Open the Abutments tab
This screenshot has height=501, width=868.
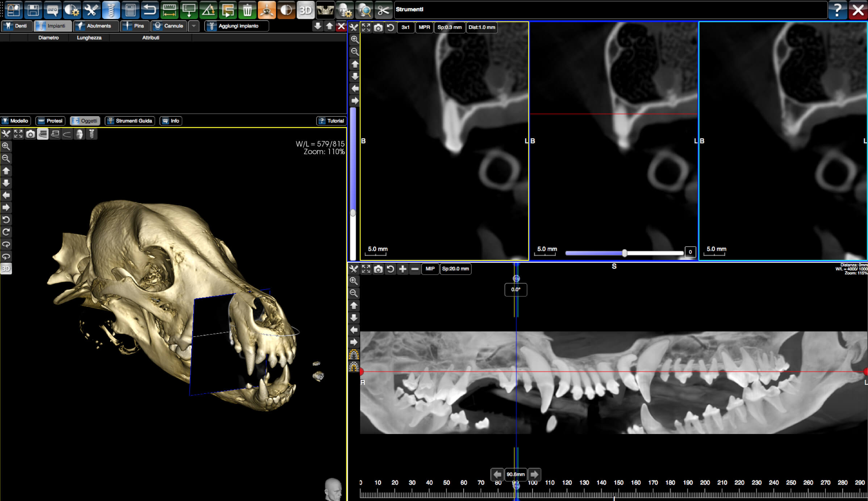[x=96, y=26]
